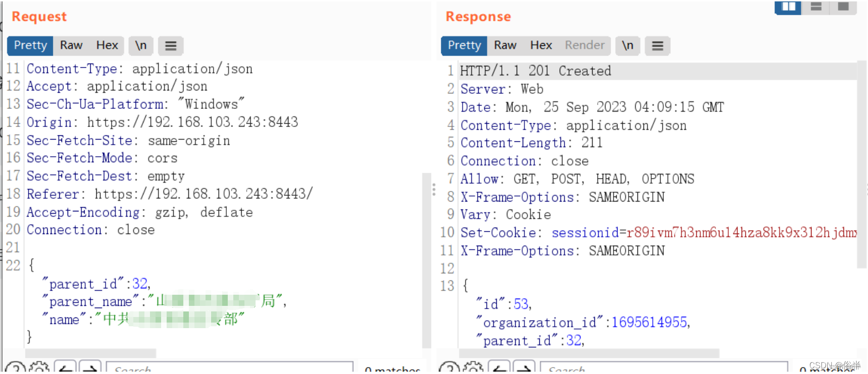Select Pretty tab in Response panel
868x374 pixels.
tap(464, 46)
